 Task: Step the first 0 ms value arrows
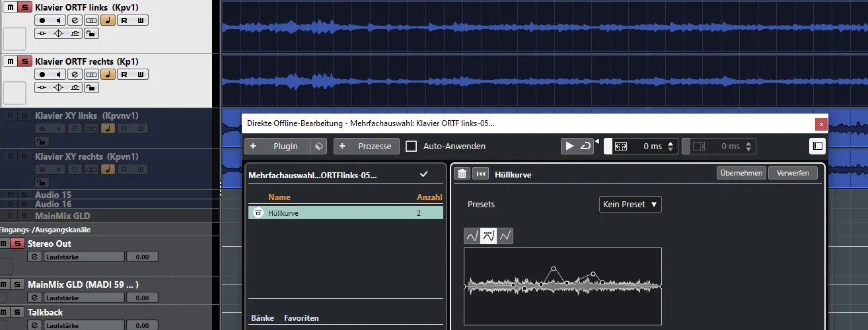click(671, 147)
